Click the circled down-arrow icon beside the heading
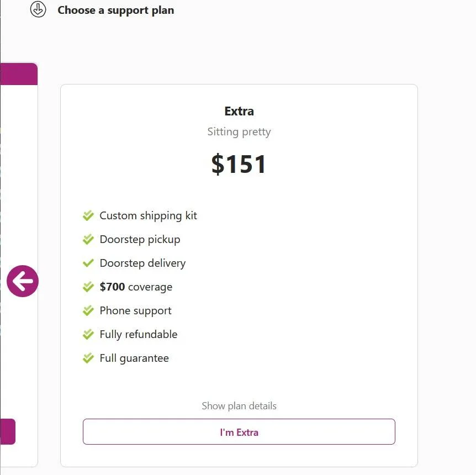This screenshot has height=475, width=476. (38, 10)
